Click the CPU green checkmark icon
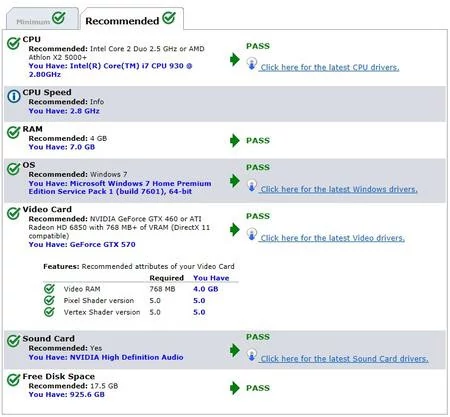450x417 pixels. coord(14,43)
